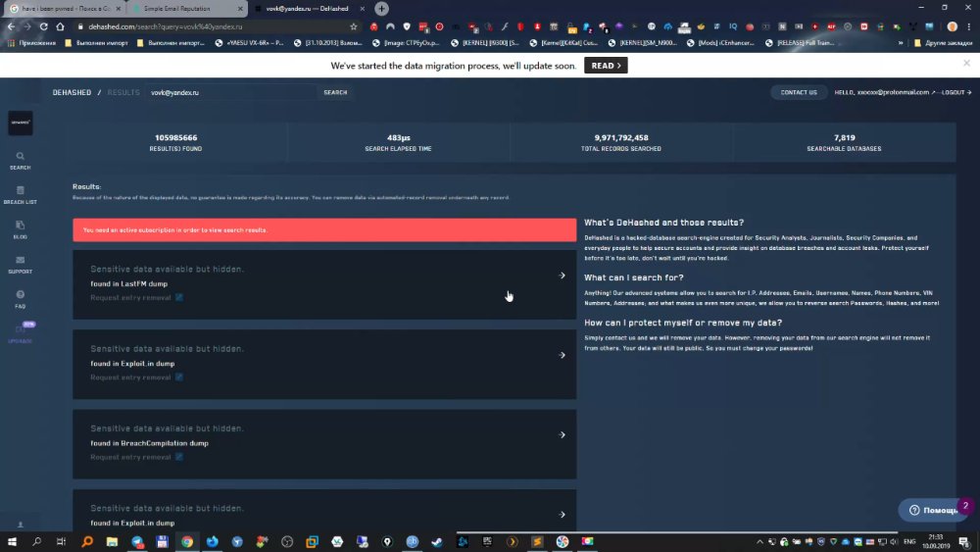Click the Chrome profile avatar icon
The height and width of the screenshot is (552, 980).
952,26
